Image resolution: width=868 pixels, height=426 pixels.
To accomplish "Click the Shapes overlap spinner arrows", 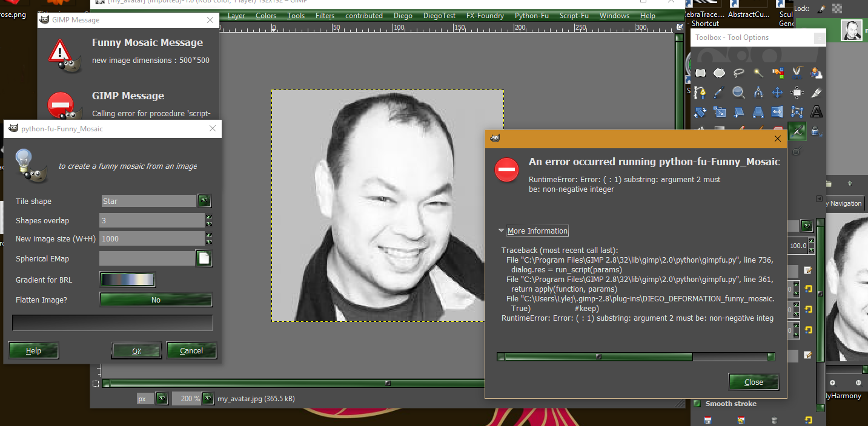I will (209, 220).
